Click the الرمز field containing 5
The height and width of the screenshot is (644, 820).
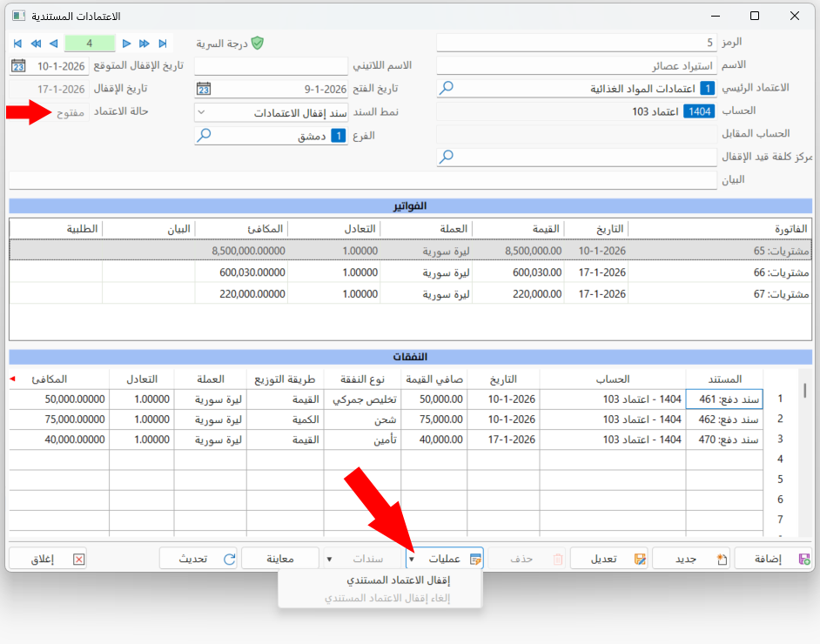click(x=576, y=43)
